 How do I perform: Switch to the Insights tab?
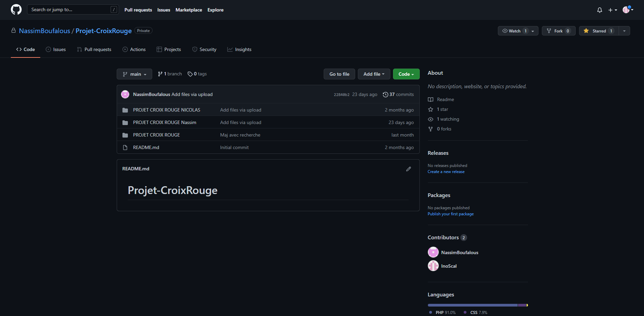[239, 49]
